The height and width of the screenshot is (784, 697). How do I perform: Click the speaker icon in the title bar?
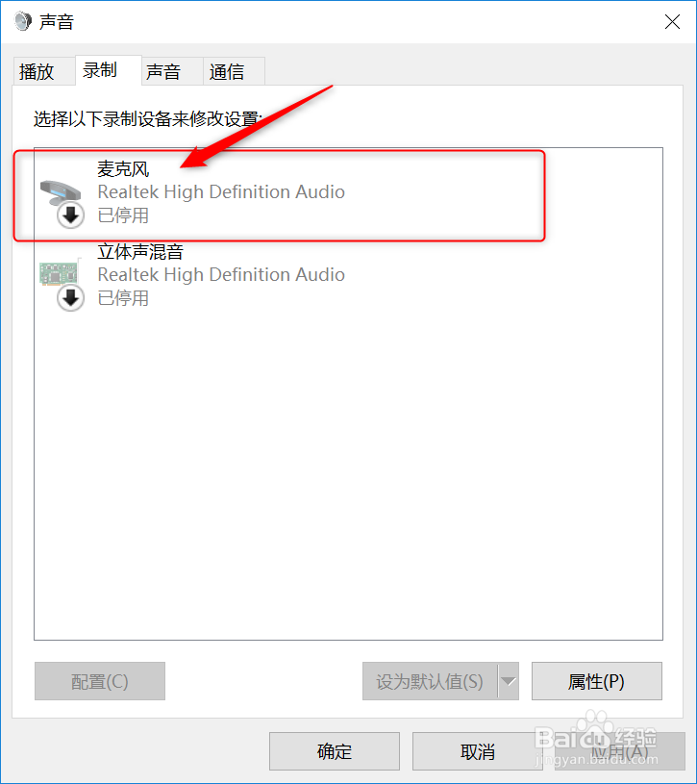coord(22,21)
